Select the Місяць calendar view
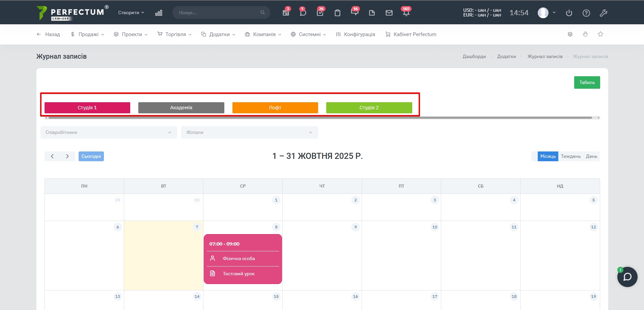644x310 pixels. [548, 156]
